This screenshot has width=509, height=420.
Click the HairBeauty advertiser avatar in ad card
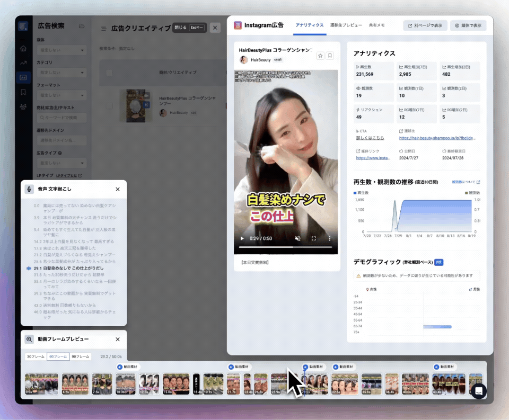243,60
